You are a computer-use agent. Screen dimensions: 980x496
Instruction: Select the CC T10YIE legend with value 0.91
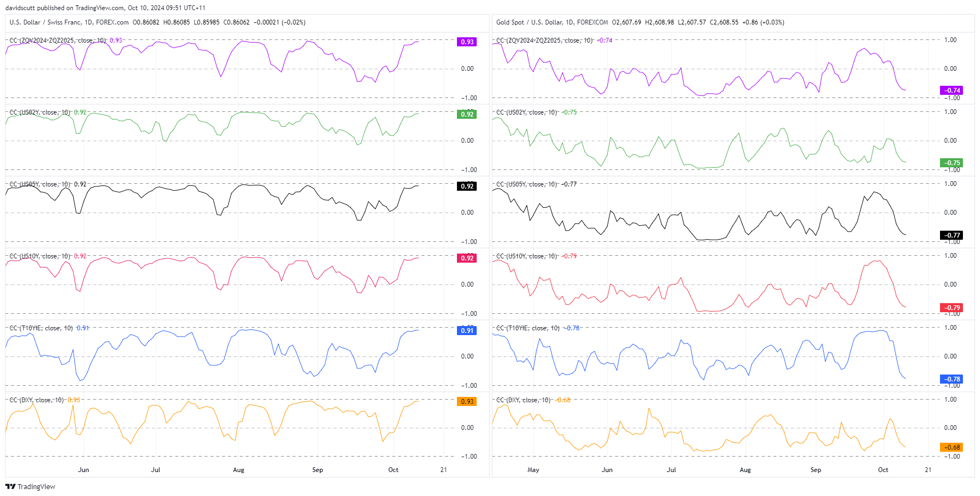click(50, 328)
